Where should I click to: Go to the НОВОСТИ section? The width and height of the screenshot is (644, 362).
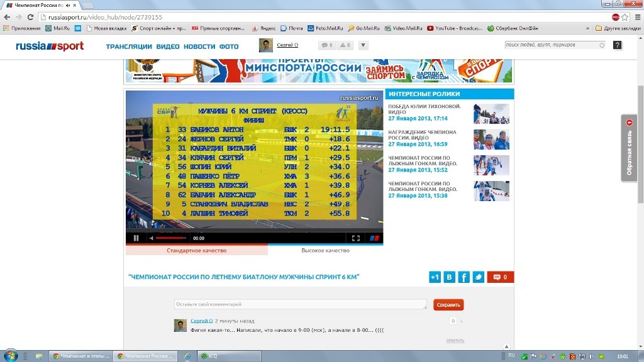[199, 47]
